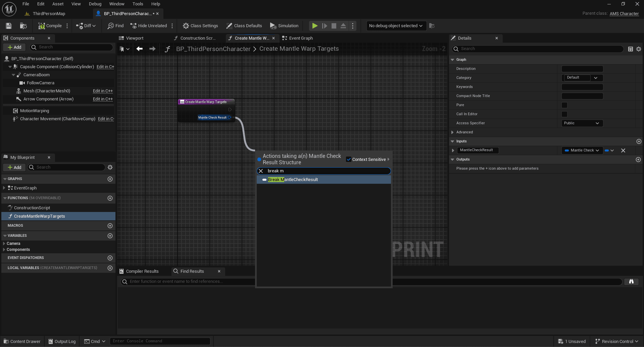Screen dimensions: 644x347
Task: Open the AMS Character parent class link
Action: pos(624,14)
